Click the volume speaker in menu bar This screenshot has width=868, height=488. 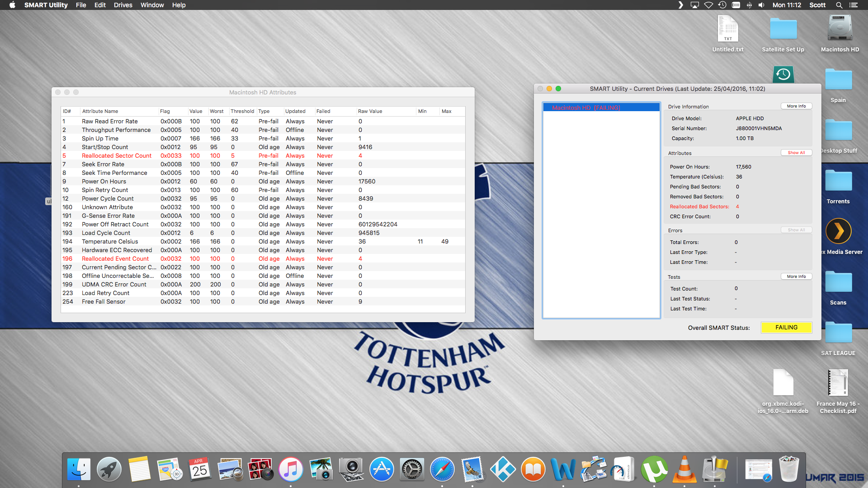pyautogui.click(x=761, y=5)
